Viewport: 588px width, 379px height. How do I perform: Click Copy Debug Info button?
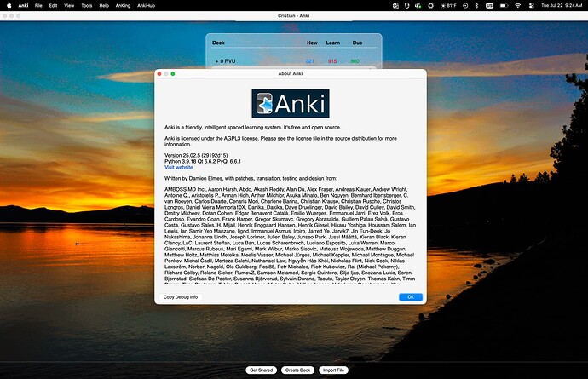click(x=181, y=297)
